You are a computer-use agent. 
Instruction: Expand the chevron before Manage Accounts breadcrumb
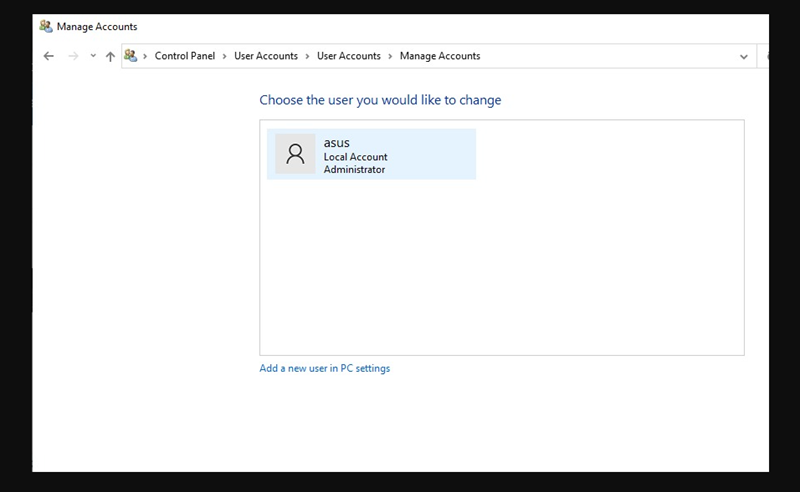[x=391, y=56]
